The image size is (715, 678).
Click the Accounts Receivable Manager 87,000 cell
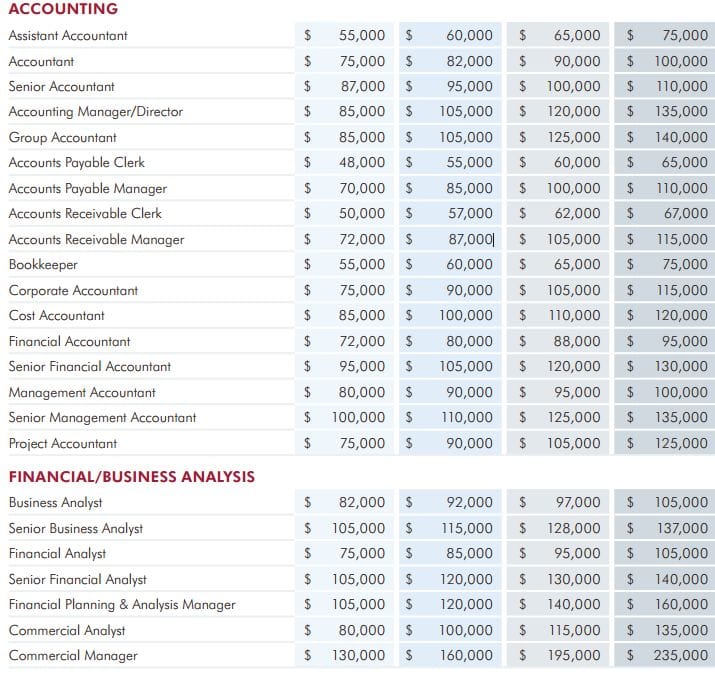point(450,239)
